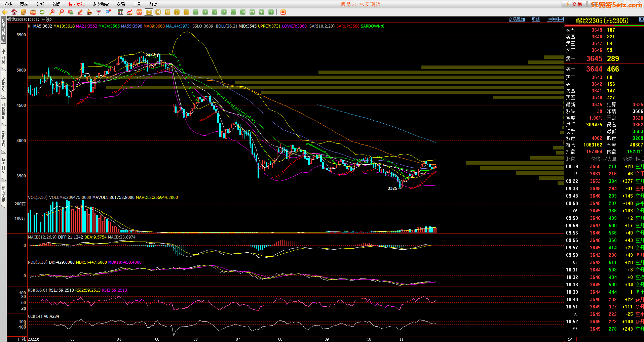Click the 商品叠加 overlay link
Screen dimensions: 644x342
click(x=517, y=19)
